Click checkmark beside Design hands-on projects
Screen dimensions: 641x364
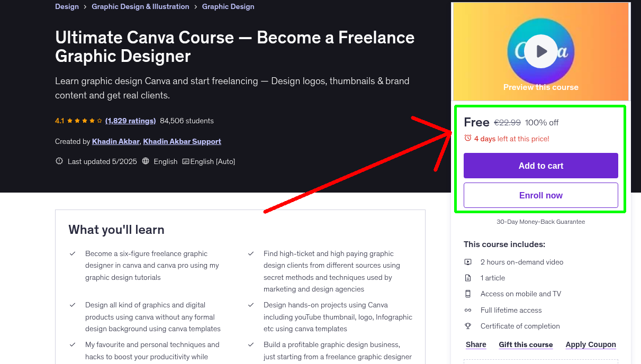(251, 305)
